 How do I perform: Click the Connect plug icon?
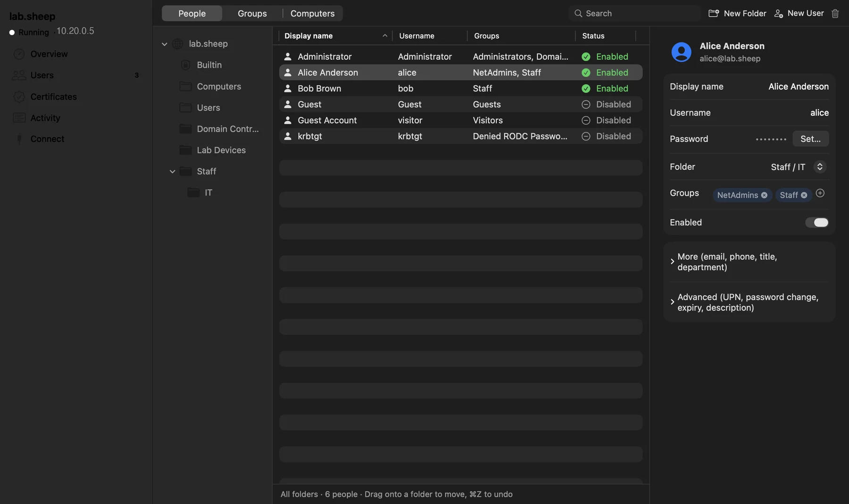pyautogui.click(x=19, y=139)
